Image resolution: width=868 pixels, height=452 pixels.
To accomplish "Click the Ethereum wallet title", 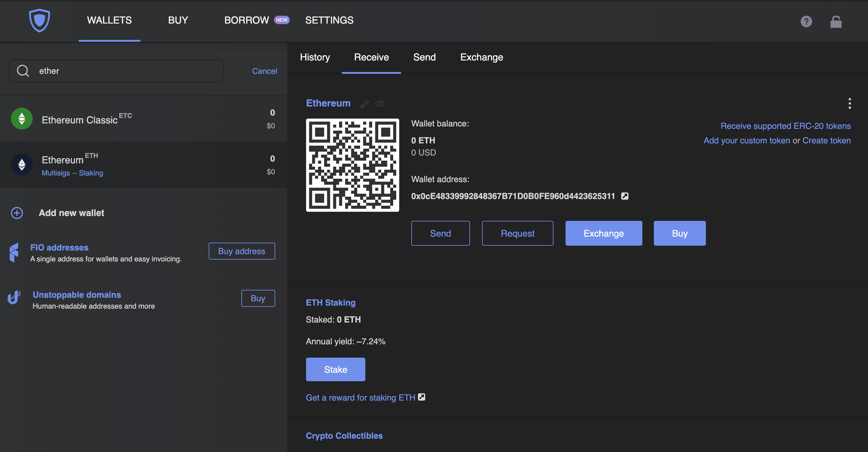I will pos(328,103).
